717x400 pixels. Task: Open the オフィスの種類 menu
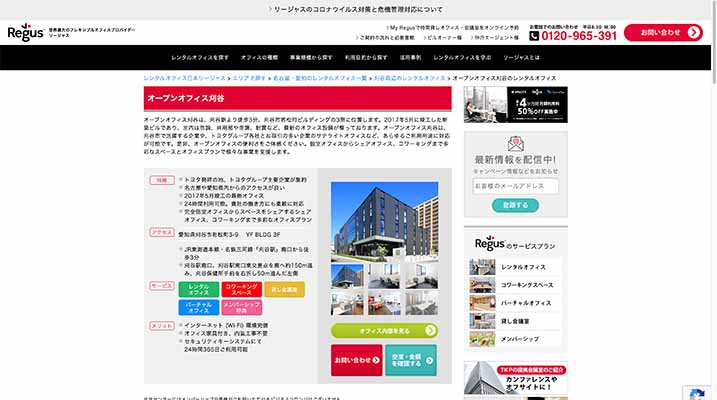[x=259, y=58]
